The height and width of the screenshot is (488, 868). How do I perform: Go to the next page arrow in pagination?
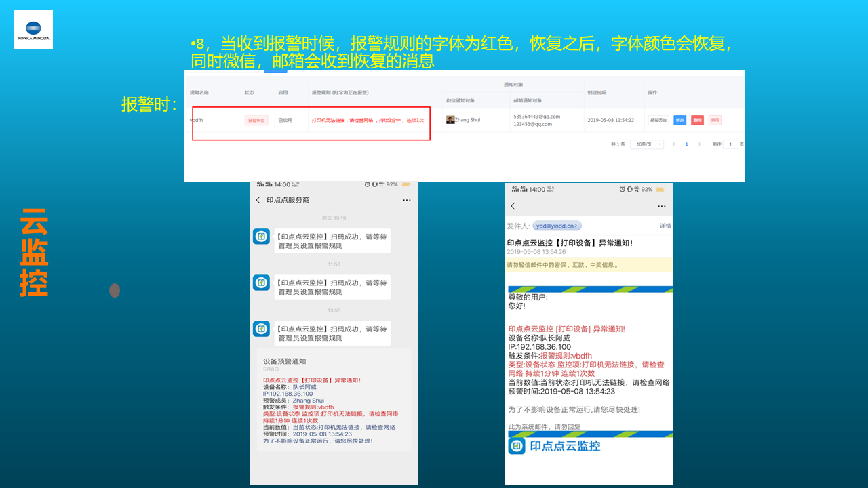coord(700,144)
